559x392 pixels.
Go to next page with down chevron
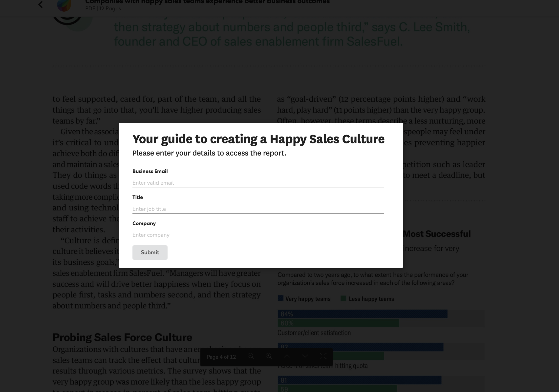tap(305, 356)
